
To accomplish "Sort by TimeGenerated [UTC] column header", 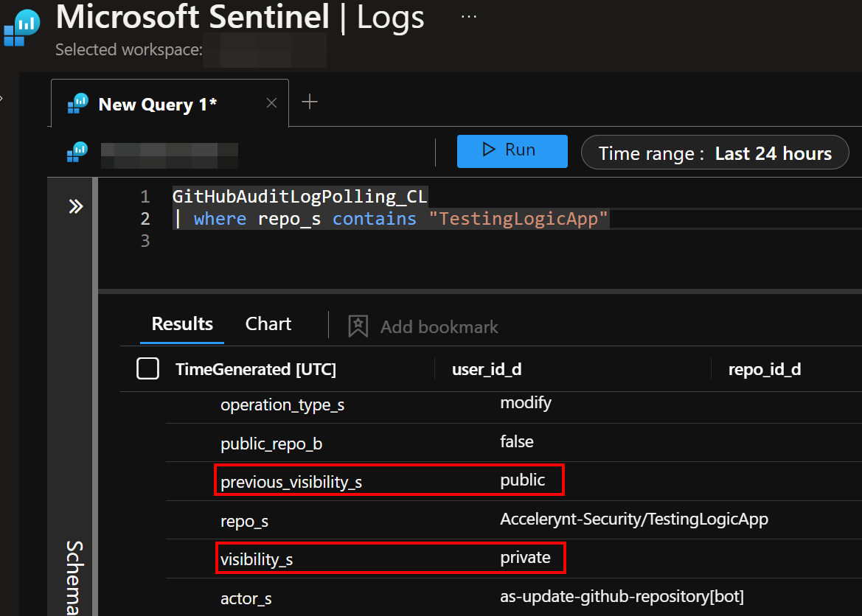I will (x=256, y=369).
